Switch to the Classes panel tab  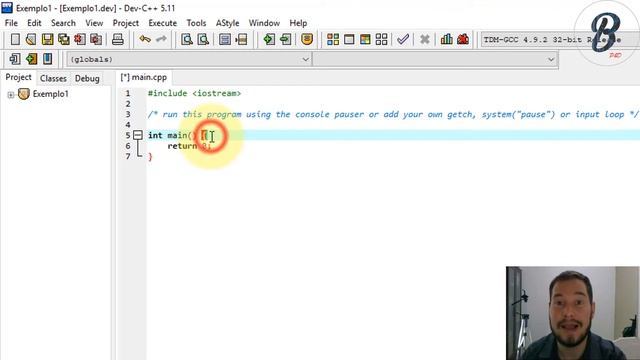[x=53, y=78]
